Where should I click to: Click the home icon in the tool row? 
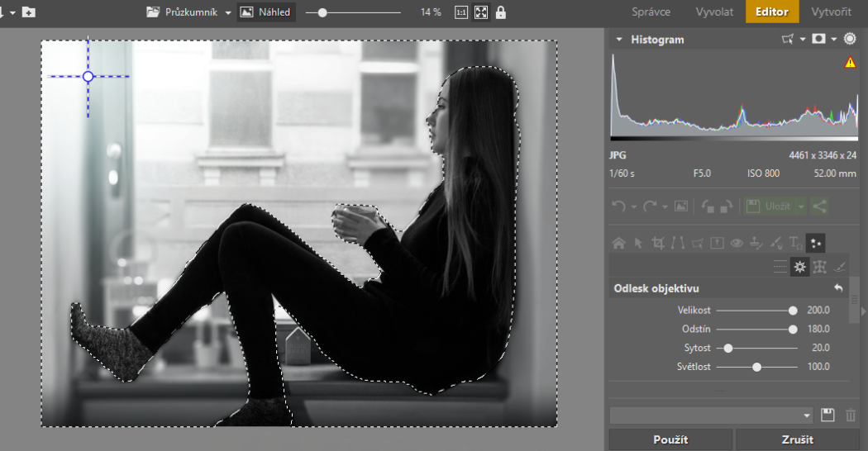tap(618, 243)
